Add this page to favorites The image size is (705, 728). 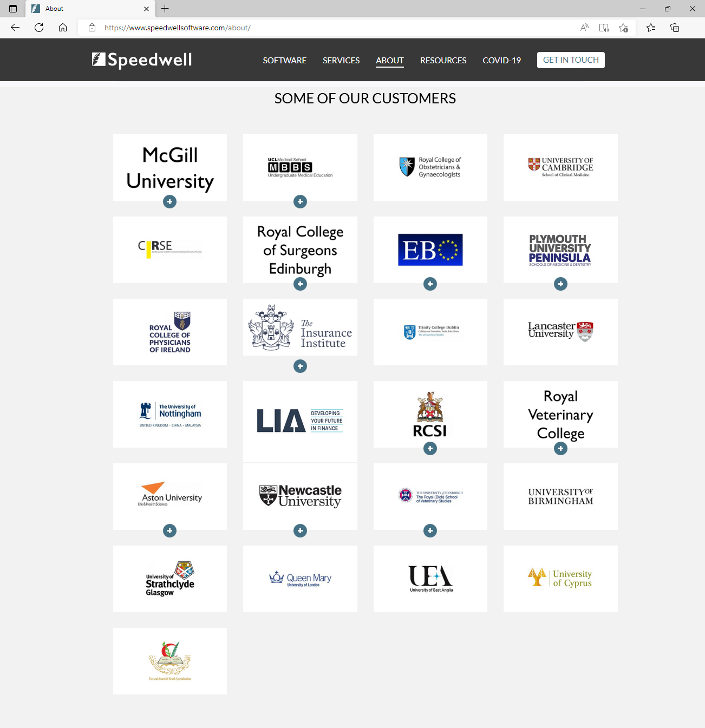pyautogui.click(x=623, y=28)
